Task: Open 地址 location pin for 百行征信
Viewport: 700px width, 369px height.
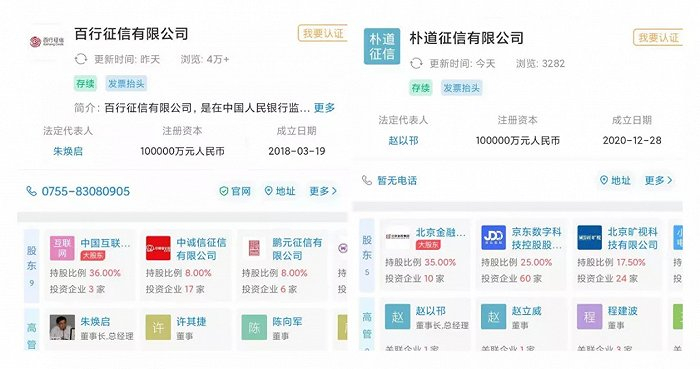Action: point(280,191)
